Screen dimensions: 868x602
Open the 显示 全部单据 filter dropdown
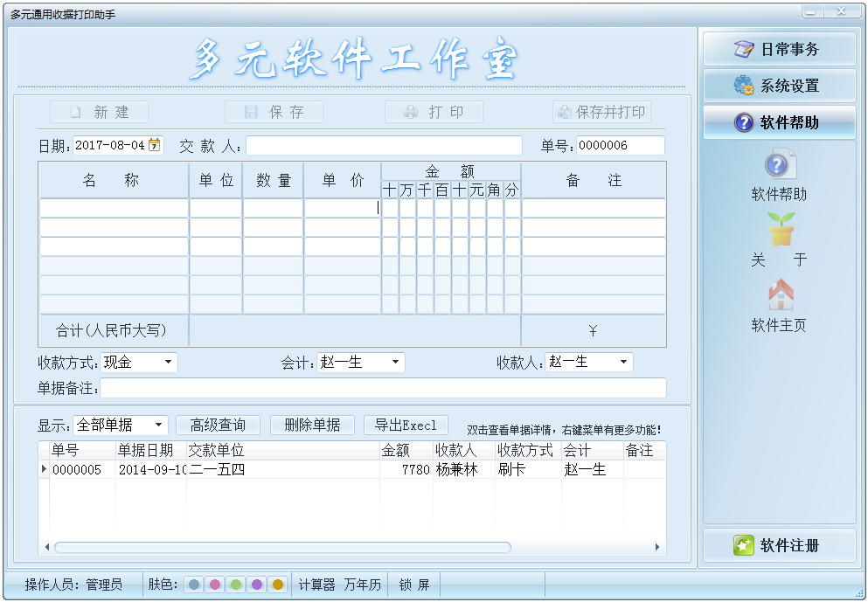(158, 426)
